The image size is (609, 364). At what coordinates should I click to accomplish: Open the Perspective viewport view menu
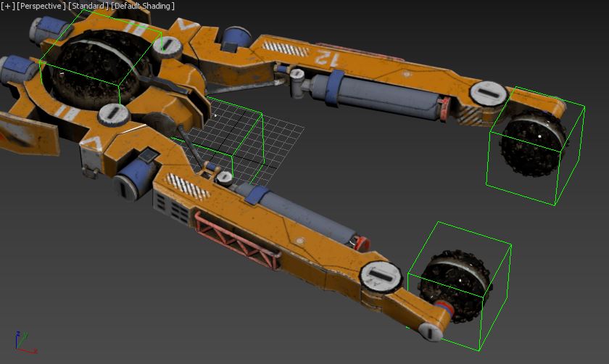pos(41,6)
